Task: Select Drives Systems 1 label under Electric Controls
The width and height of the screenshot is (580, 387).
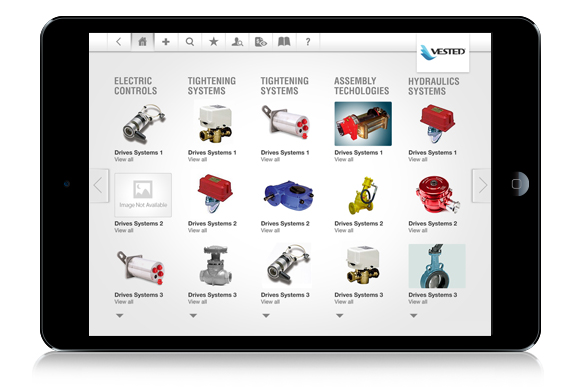Action: (138, 152)
